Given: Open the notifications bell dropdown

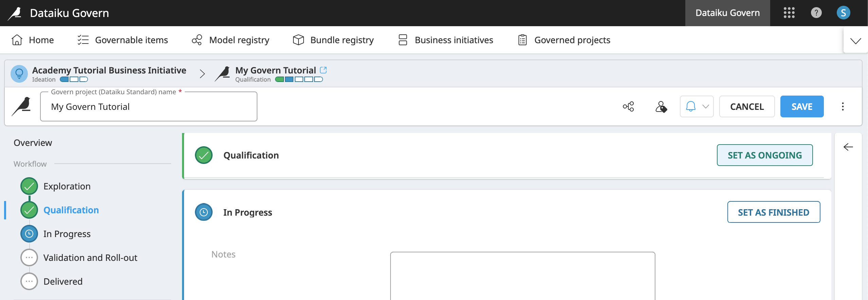Looking at the screenshot, I should coord(697,106).
